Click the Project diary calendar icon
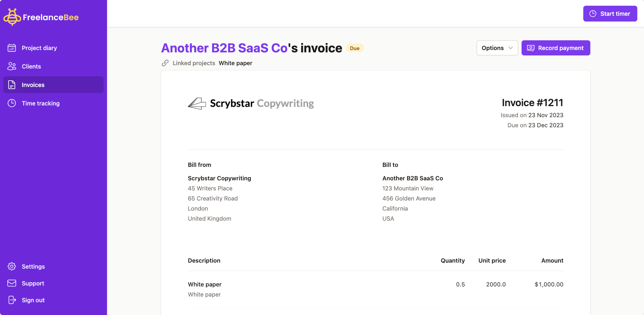The height and width of the screenshot is (315, 644). (12, 48)
